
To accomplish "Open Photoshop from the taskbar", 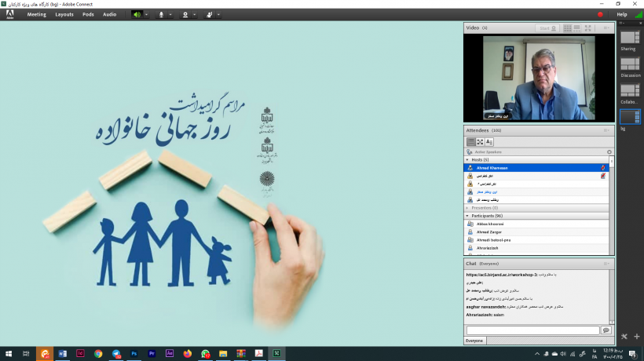I will click(134, 354).
